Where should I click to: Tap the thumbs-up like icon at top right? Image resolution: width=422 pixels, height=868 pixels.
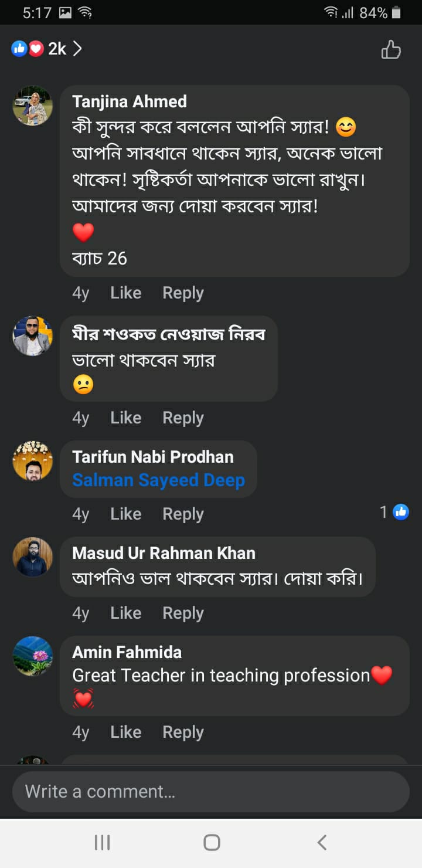391,50
